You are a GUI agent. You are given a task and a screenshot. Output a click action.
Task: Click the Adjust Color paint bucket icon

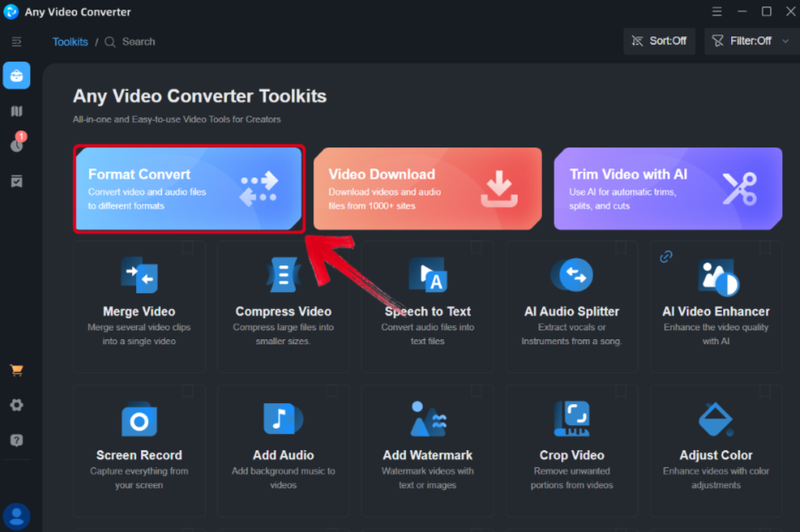point(716,419)
